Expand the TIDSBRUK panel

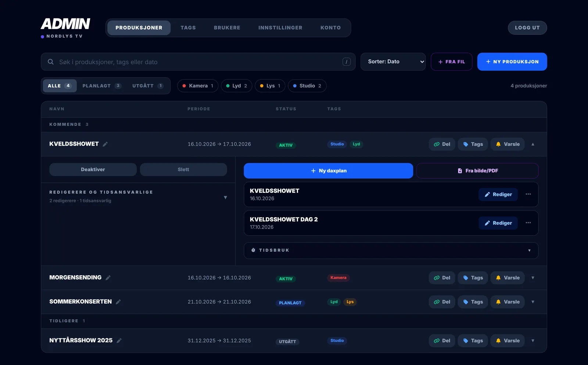[x=391, y=250]
